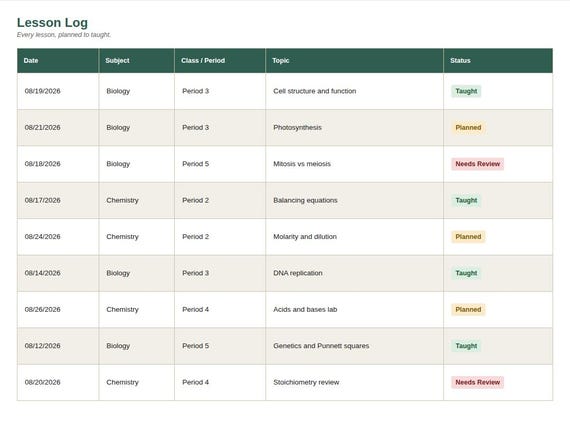This screenshot has height=422, width=570.
Task: Click the Taught badge for Cell structure lesson
Action: tap(466, 91)
